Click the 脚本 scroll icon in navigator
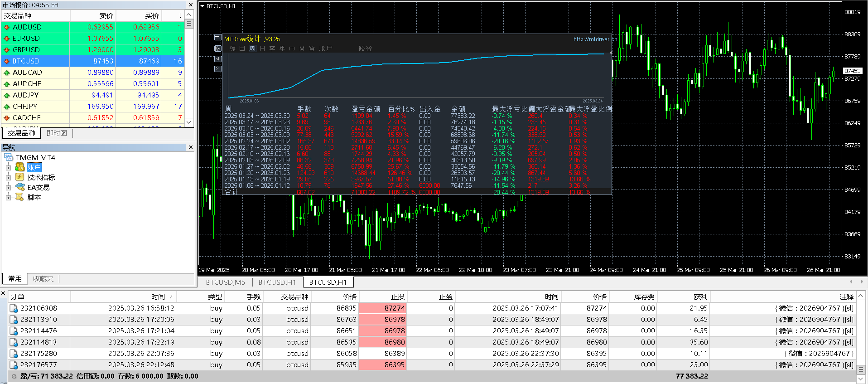This screenshot has height=384, width=868. tap(20, 197)
